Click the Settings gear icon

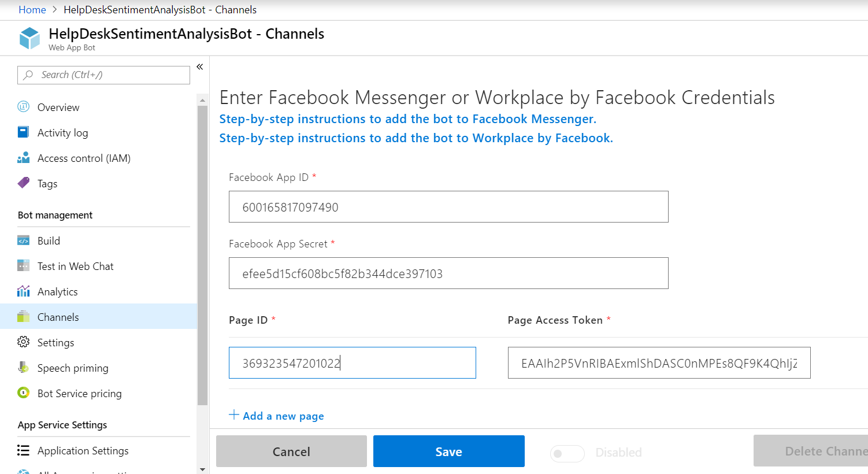pyautogui.click(x=23, y=342)
